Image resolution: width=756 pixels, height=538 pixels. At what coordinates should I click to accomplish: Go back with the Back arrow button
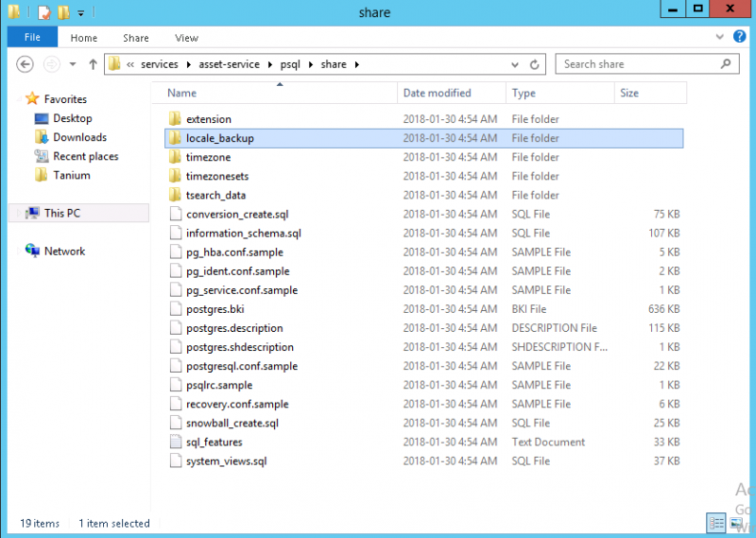tap(26, 64)
